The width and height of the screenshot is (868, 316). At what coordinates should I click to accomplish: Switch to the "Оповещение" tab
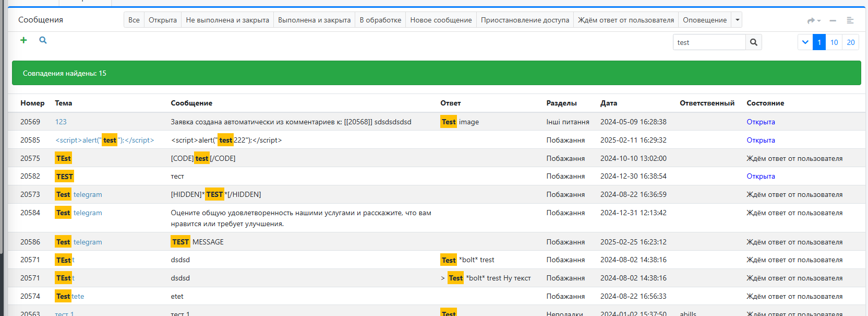click(x=705, y=20)
